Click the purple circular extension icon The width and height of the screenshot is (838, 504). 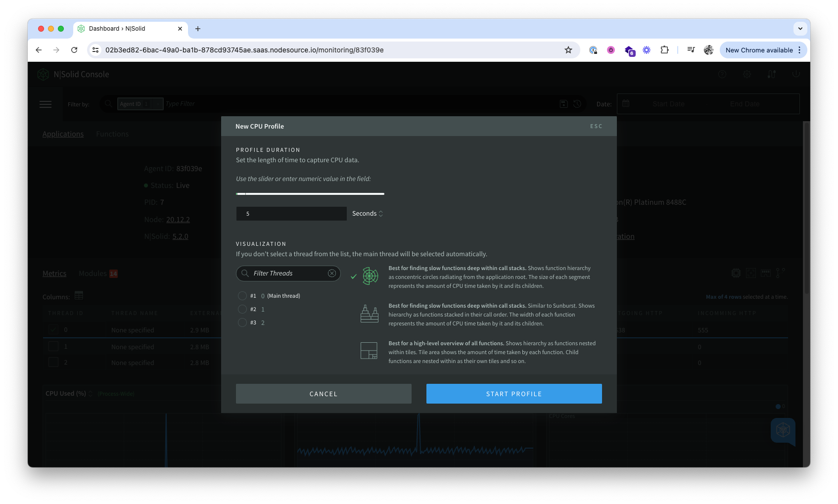611,50
